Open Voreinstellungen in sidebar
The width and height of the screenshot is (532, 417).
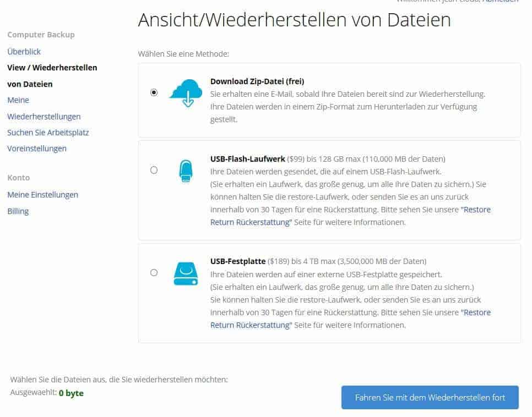(x=37, y=149)
